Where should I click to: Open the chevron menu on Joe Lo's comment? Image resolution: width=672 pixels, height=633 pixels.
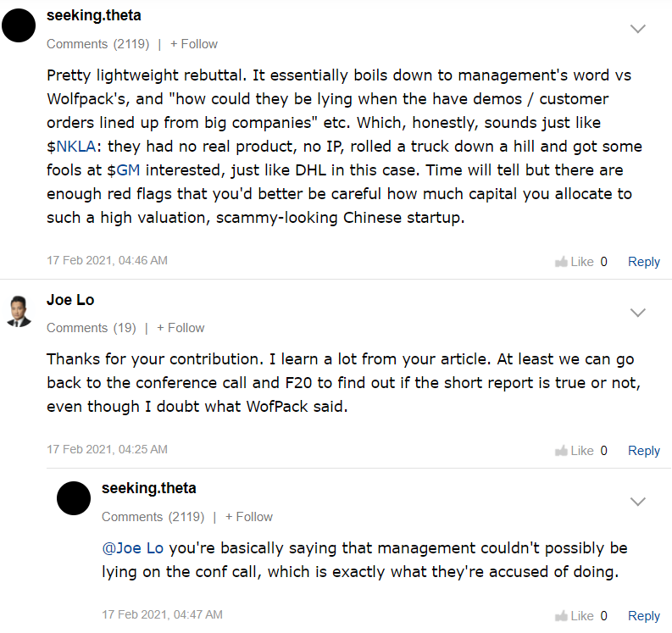pos(638,313)
